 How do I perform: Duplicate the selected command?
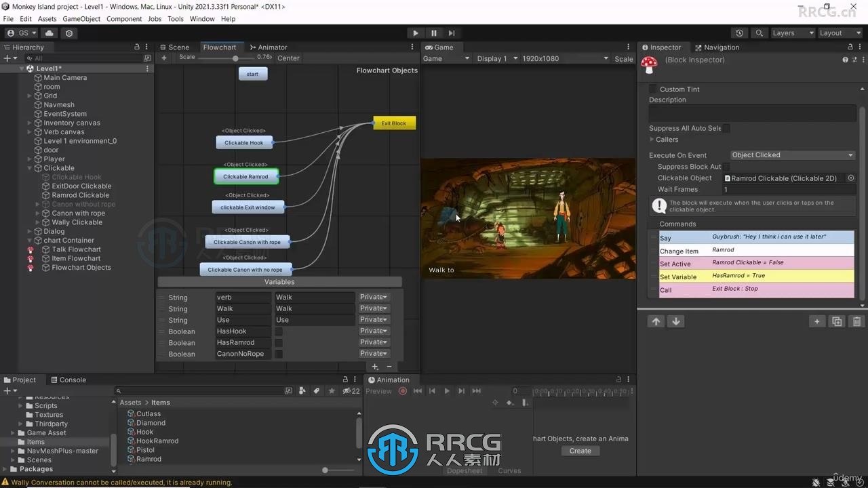tap(837, 321)
